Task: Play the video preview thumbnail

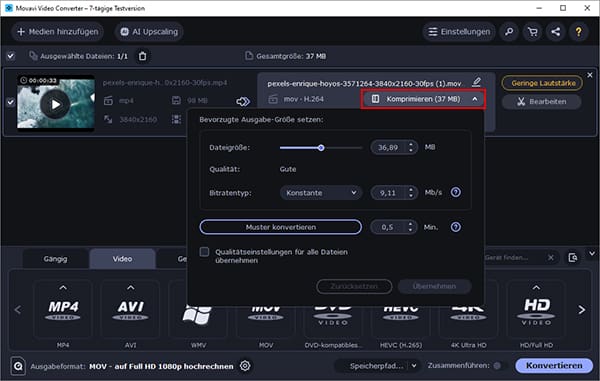Action: tap(56, 104)
